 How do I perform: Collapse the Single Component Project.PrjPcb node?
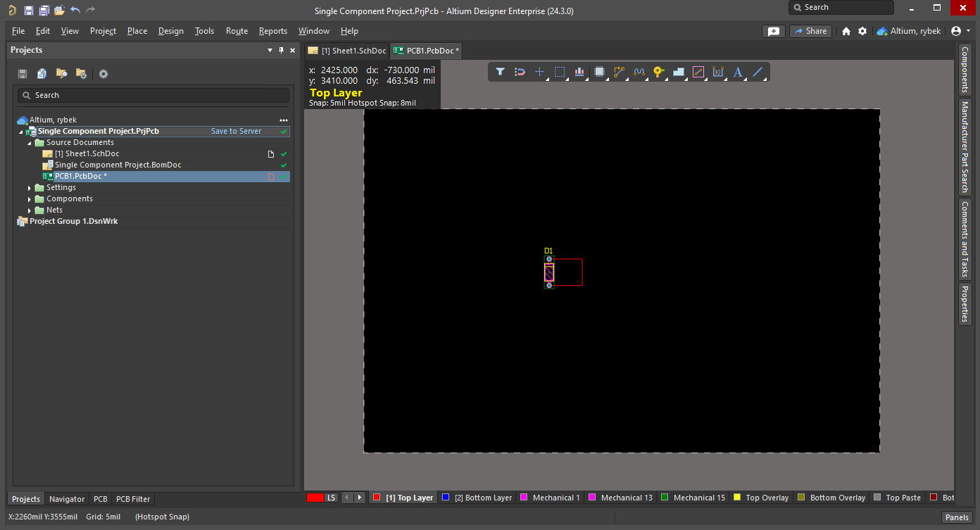[x=21, y=132]
